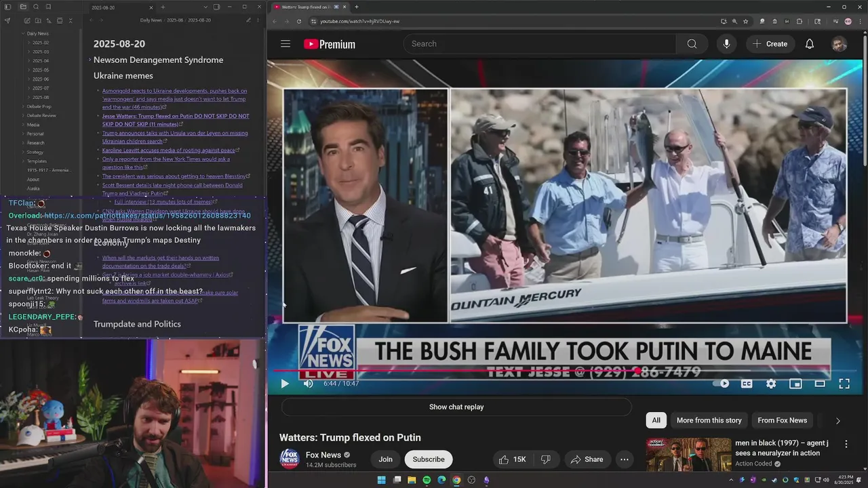Toggle the autoplay switch in the player
Image resolution: width=868 pixels, height=488 pixels.
[721, 384]
